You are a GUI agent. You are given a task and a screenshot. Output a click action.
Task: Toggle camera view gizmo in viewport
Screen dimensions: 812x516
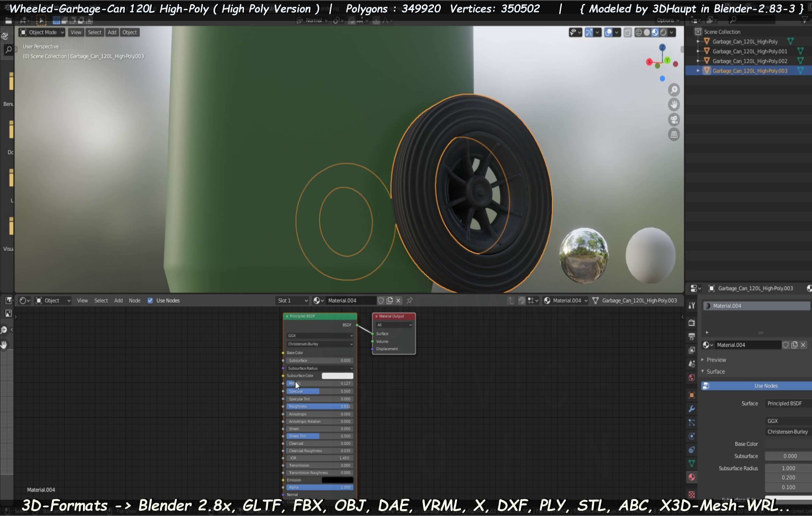(674, 120)
